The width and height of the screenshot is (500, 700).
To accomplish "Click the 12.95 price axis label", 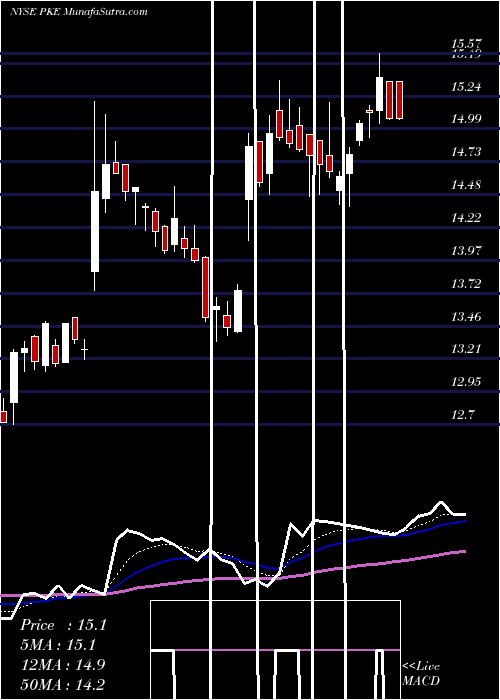I will pos(466,382).
